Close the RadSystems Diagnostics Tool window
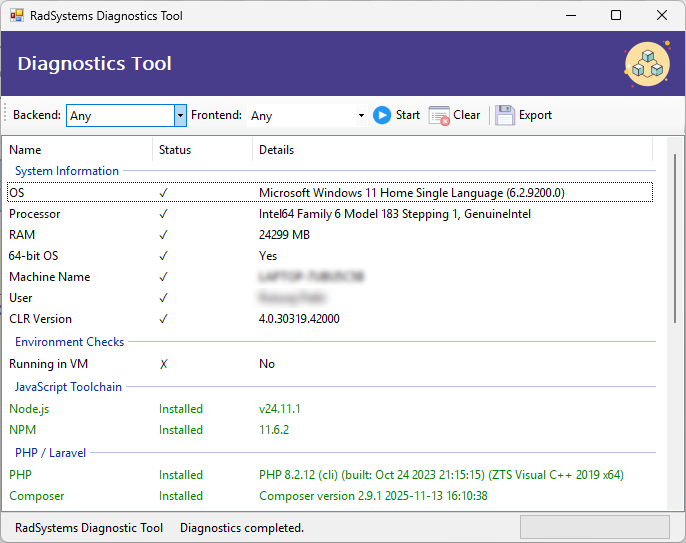Viewport: 686px width, 543px height. coord(662,16)
